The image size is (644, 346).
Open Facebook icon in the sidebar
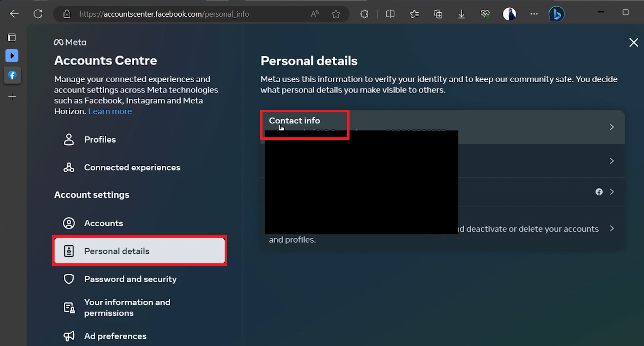pos(12,75)
